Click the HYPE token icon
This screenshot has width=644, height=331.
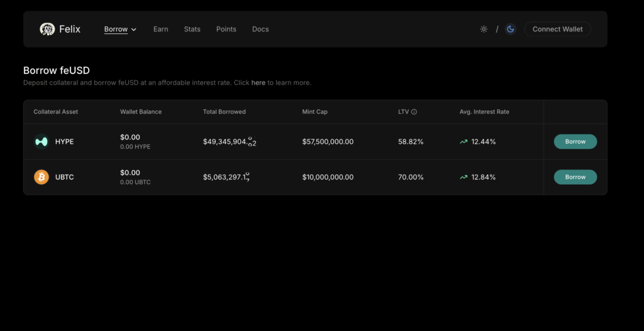tap(42, 141)
